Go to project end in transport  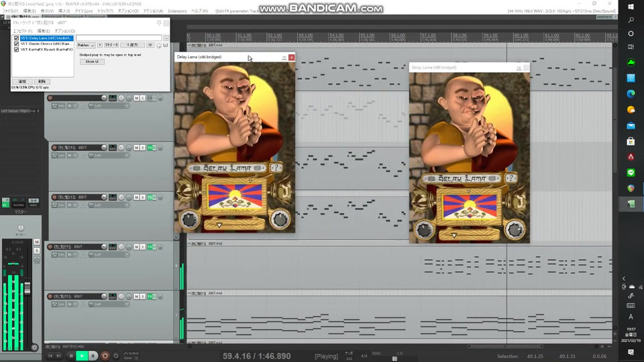click(x=59, y=356)
